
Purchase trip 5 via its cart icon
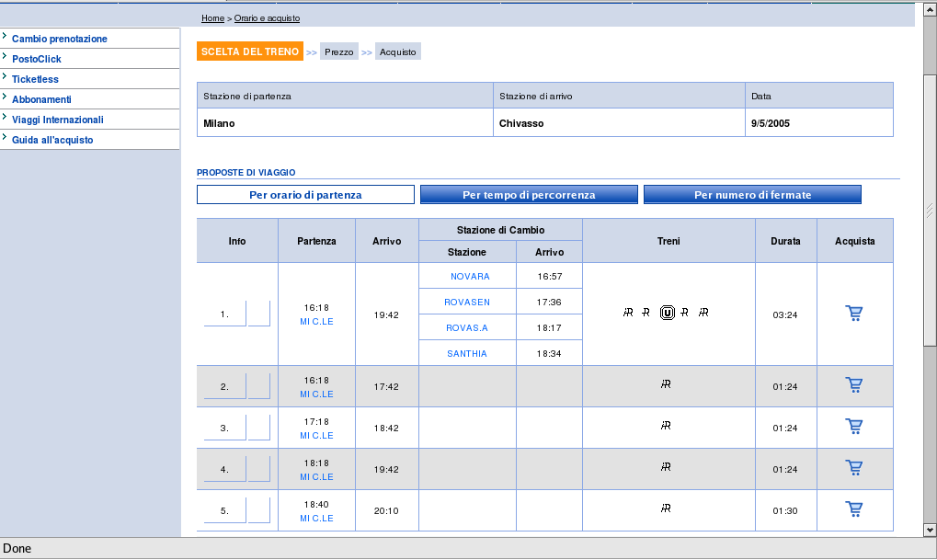854,509
